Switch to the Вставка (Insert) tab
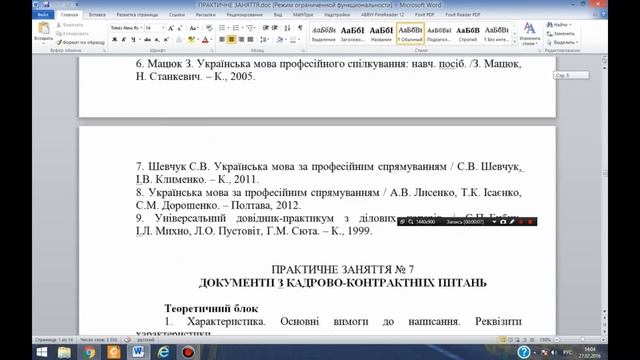The image size is (640, 360). (97, 15)
